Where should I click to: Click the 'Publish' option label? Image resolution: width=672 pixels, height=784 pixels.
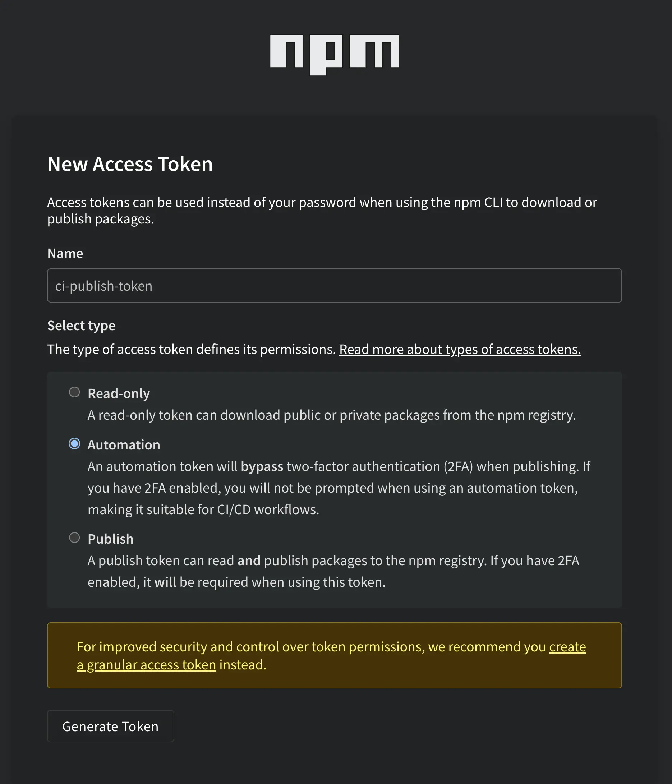tap(110, 539)
